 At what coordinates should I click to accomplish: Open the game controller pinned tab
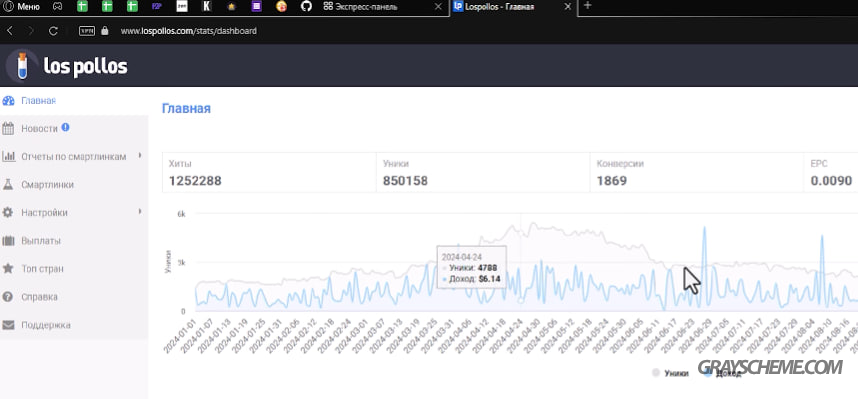tap(57, 7)
